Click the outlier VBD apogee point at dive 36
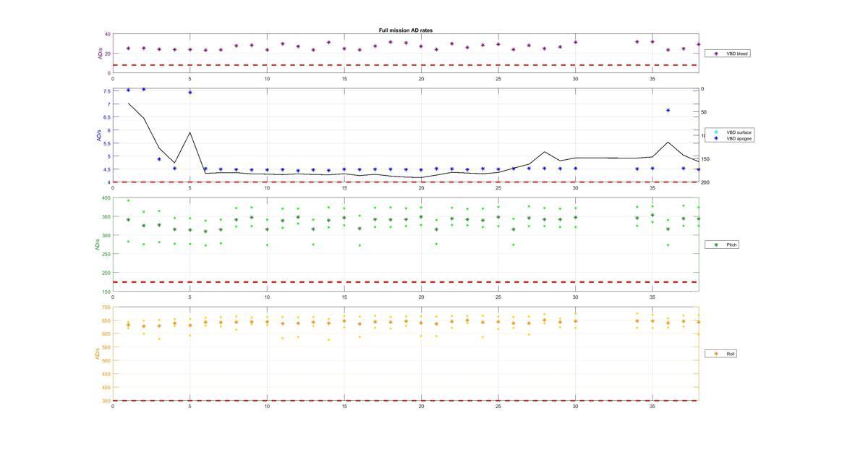The width and height of the screenshot is (868, 450). coord(668,110)
